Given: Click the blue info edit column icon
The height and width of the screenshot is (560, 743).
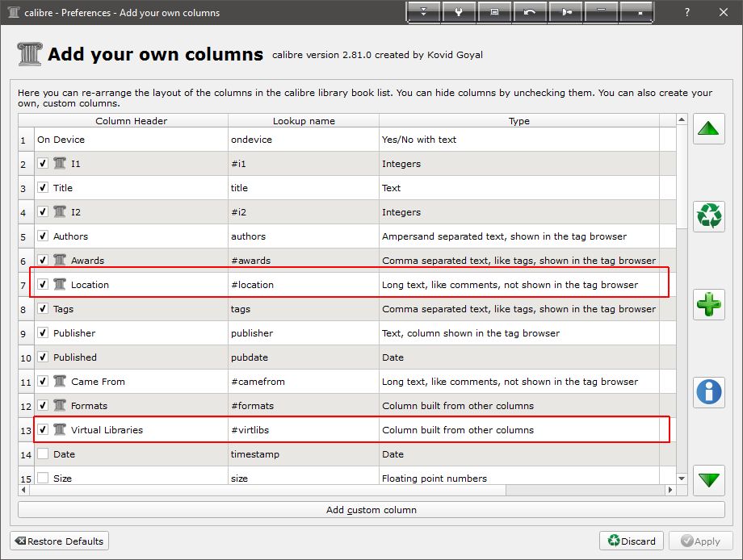Looking at the screenshot, I should click(x=708, y=392).
